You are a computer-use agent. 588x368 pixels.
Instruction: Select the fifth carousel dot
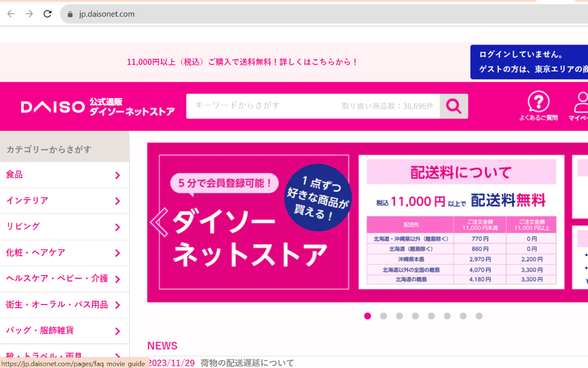[x=431, y=316]
